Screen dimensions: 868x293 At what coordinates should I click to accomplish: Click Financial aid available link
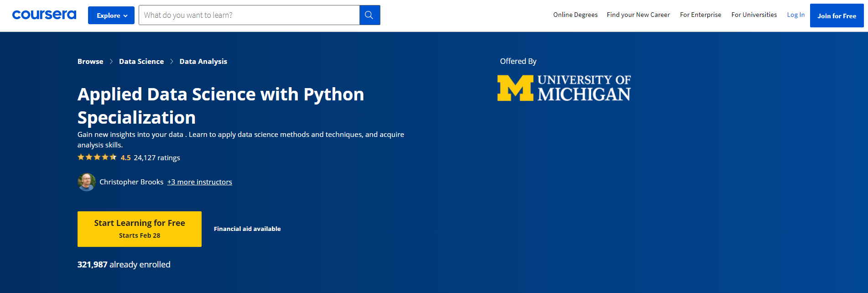[247, 229]
